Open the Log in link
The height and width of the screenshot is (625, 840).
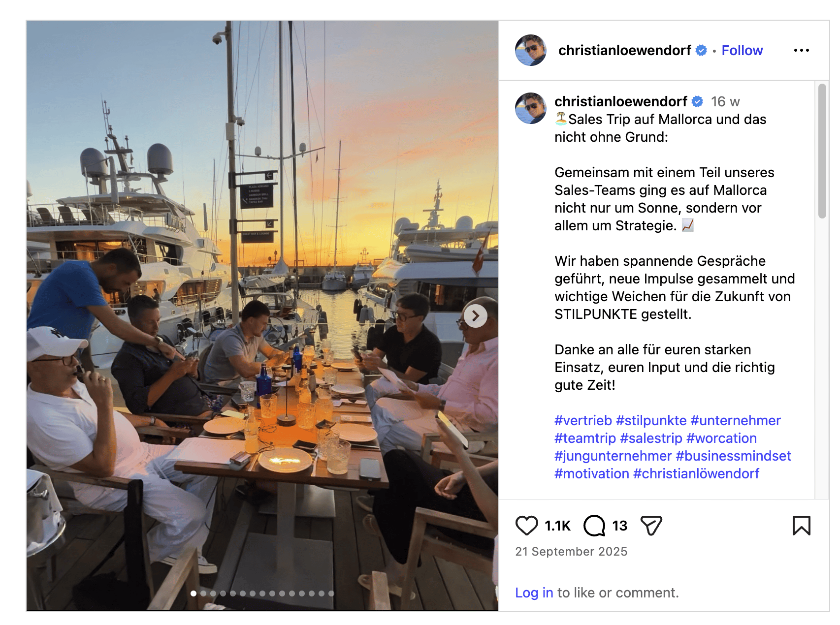coord(534,593)
